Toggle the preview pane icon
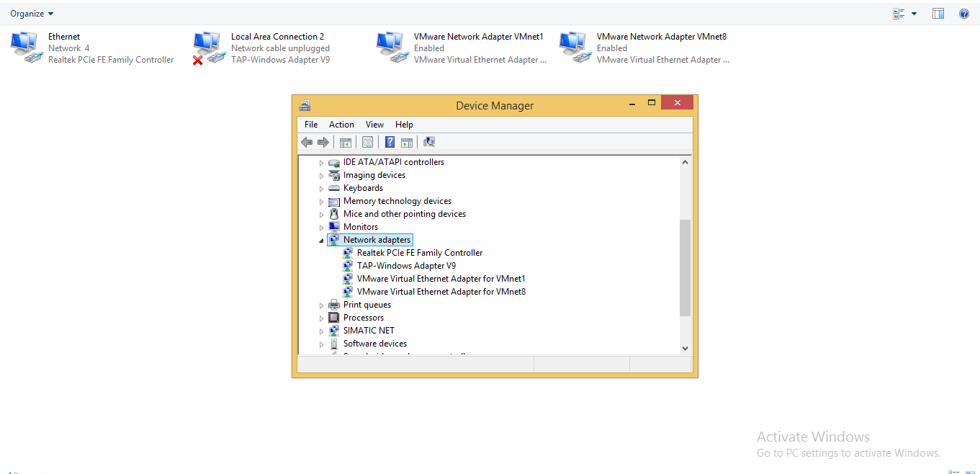 [938, 14]
